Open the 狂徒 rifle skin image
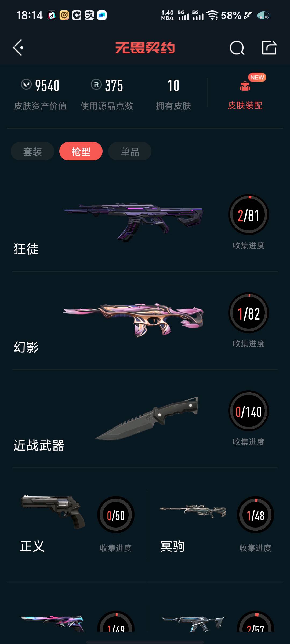 point(133,222)
